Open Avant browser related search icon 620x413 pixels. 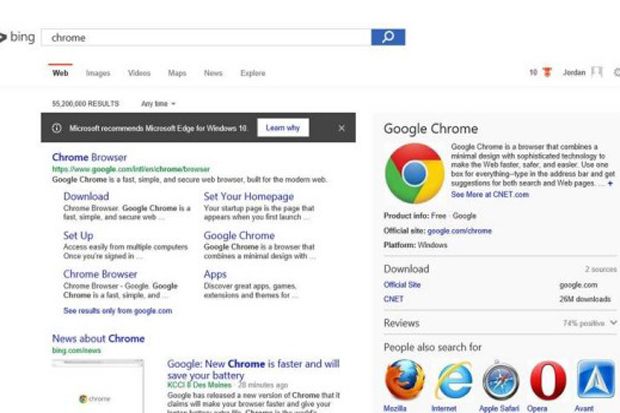(595, 379)
